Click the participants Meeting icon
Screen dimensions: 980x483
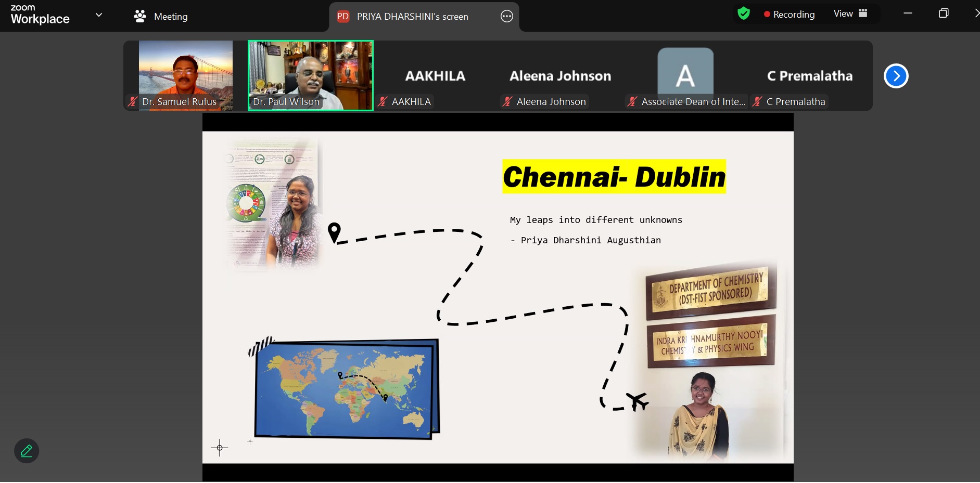pyautogui.click(x=139, y=17)
